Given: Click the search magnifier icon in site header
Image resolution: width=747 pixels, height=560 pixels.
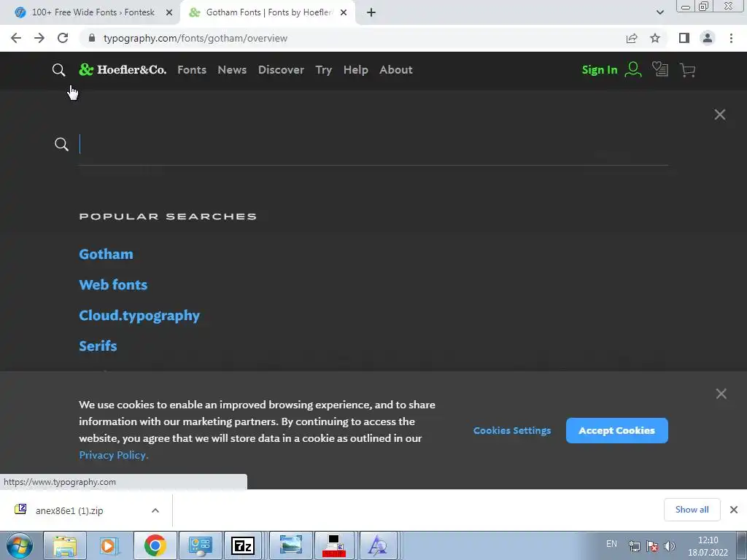Looking at the screenshot, I should point(58,70).
